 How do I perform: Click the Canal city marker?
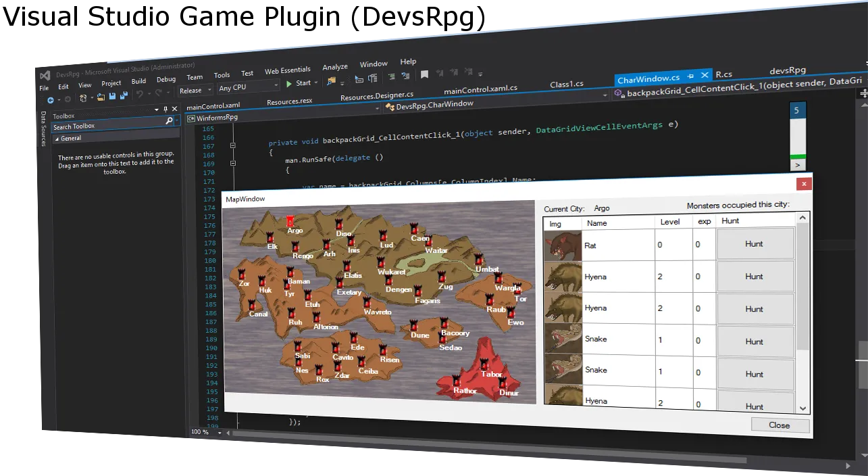tap(252, 304)
